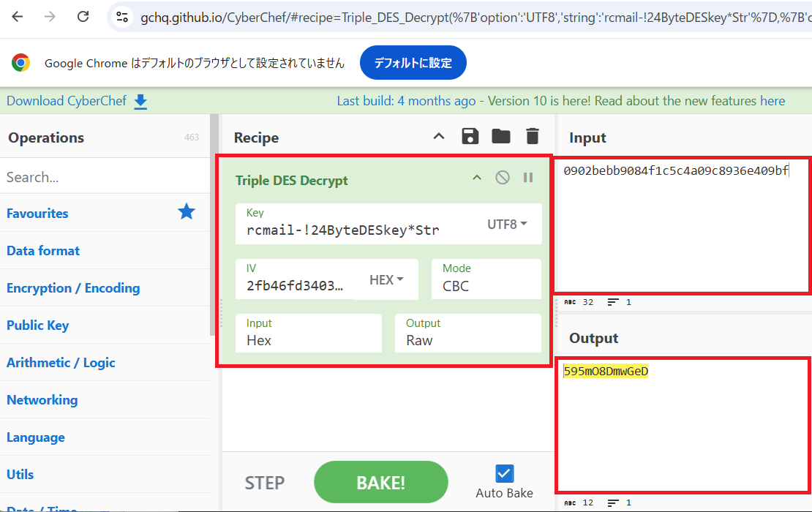Viewport: 812px width, 512px height.
Task: Click the Favourites star icon
Action: point(187,213)
